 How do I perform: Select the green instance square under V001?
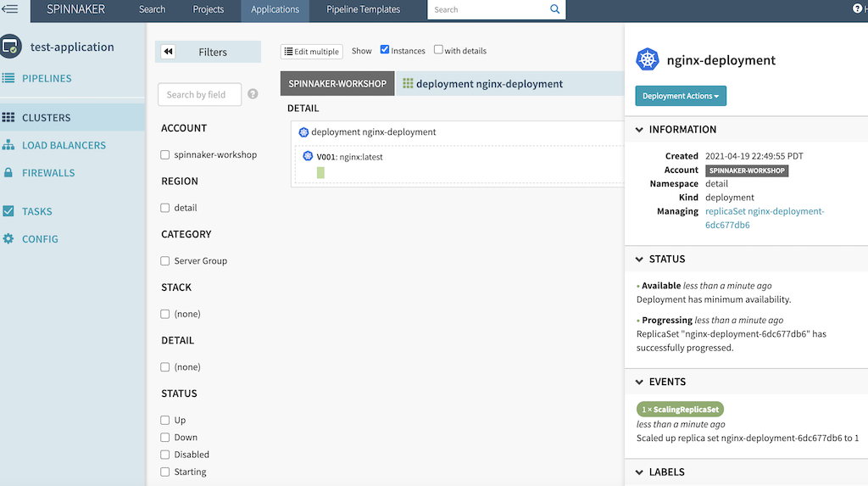click(x=320, y=173)
